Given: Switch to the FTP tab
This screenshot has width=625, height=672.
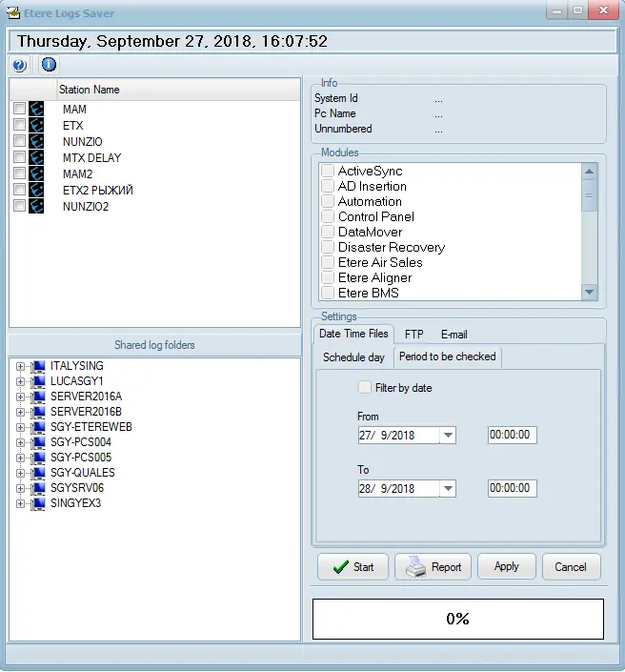Looking at the screenshot, I should [x=413, y=335].
